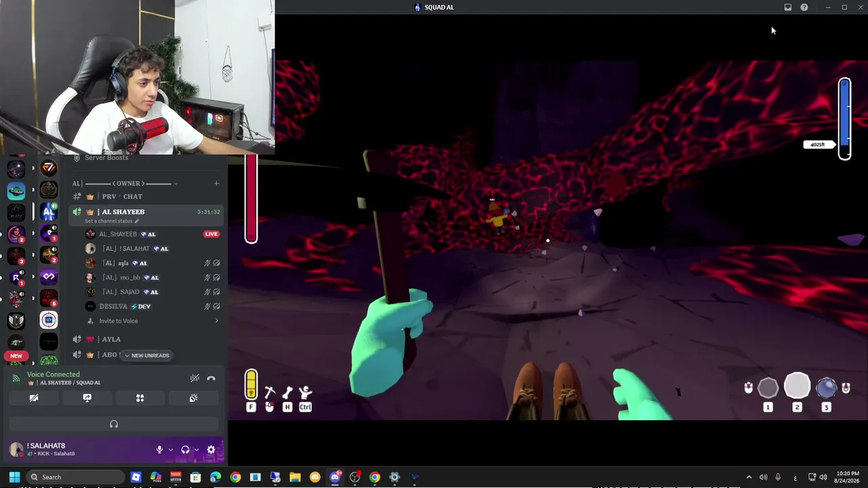
Task: Click the pickaxe action icon
Action: point(269,392)
